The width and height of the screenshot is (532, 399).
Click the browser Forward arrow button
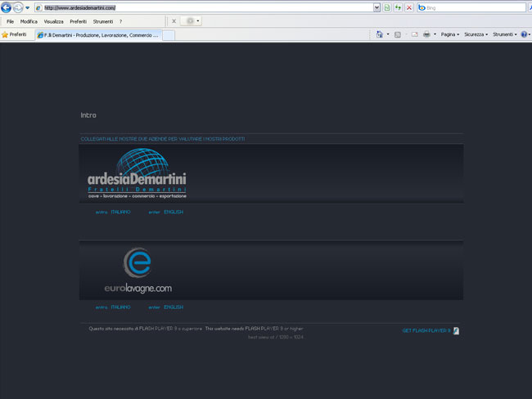pos(18,7)
